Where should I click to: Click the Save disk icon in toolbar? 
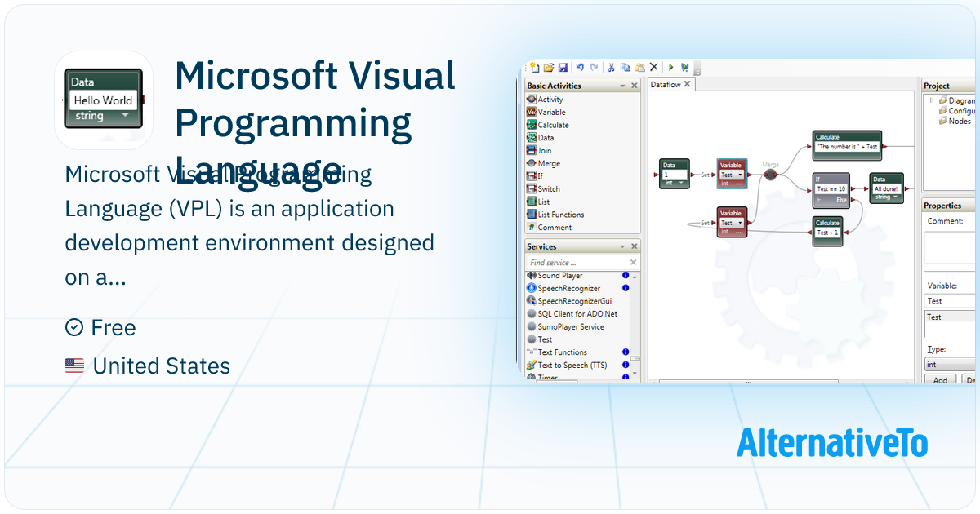(x=563, y=68)
